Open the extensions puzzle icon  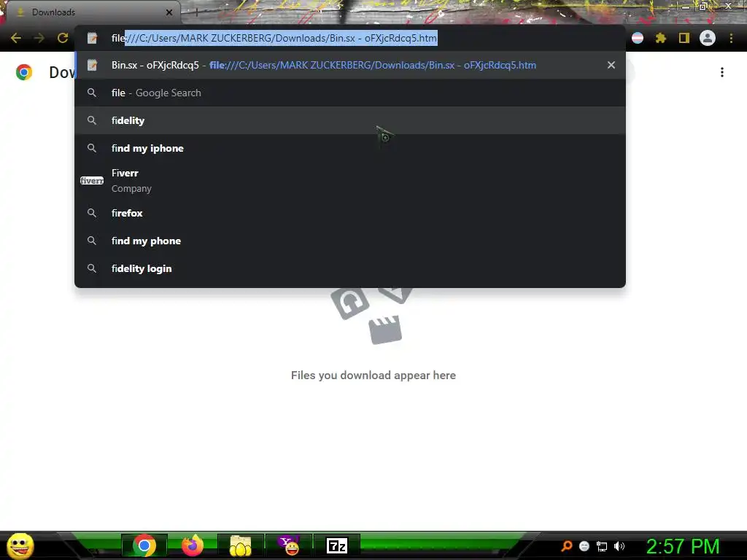pos(661,38)
